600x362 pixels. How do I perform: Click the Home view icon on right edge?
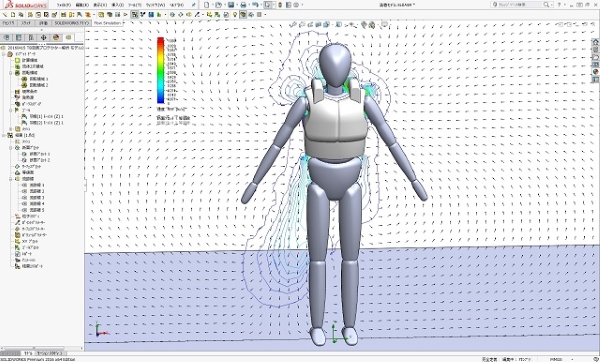[x=595, y=42]
